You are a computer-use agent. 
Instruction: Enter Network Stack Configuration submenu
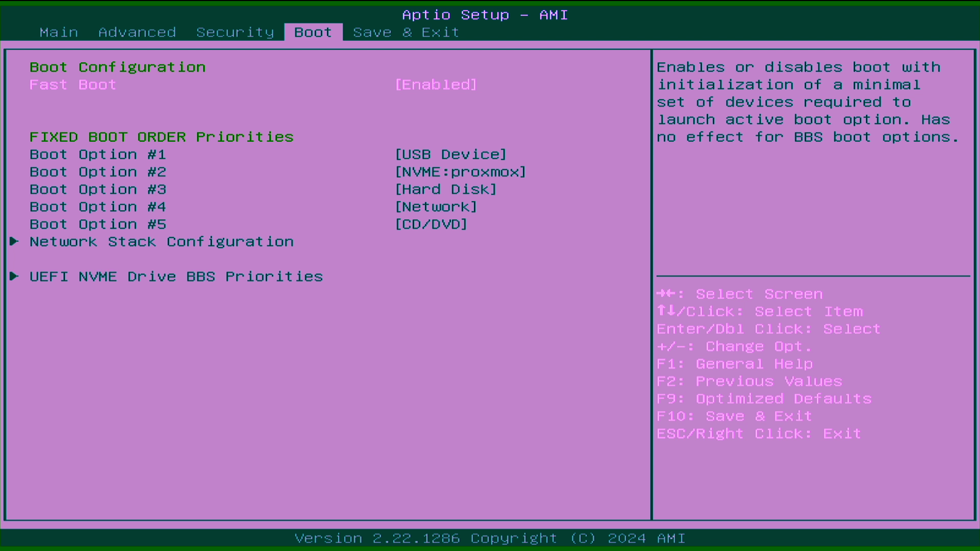pos(161,242)
